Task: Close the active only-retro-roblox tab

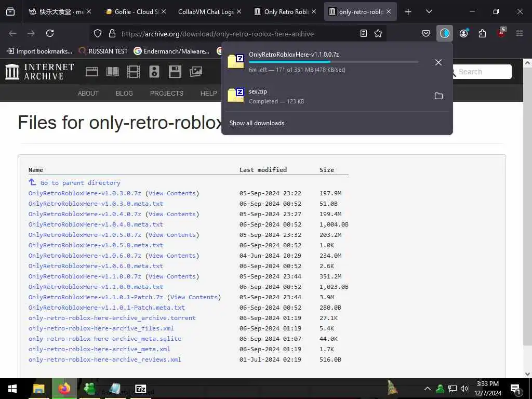Action: 389,11
